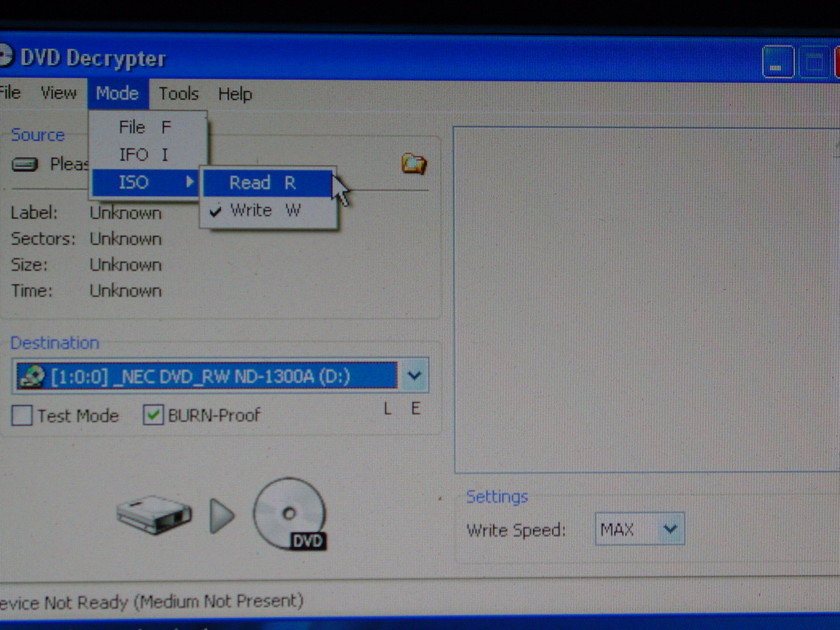This screenshot has height=630, width=840.
Task: Enable the Test Mode checkbox
Action: [22, 415]
